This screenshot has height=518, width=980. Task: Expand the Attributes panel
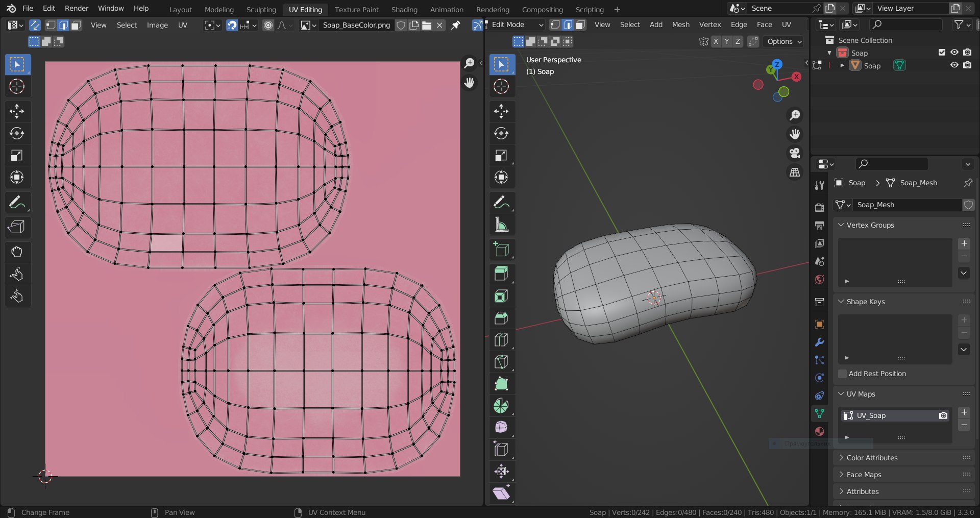pos(841,491)
